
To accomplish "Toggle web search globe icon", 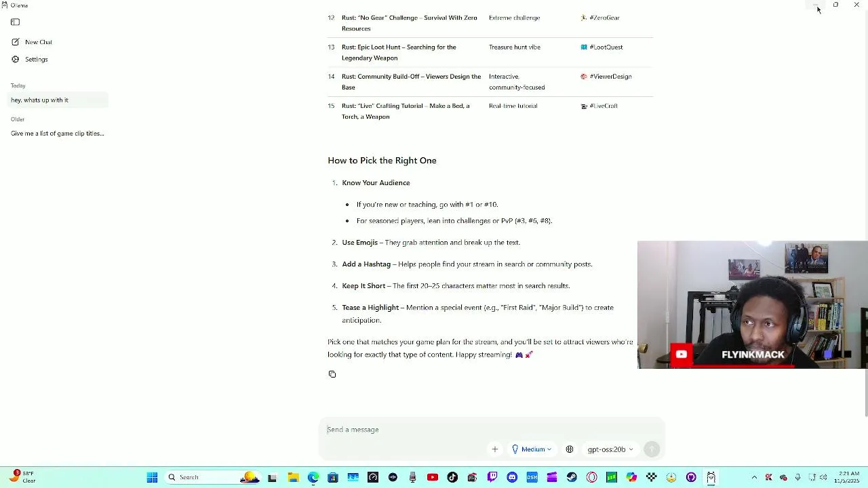I will pyautogui.click(x=570, y=449).
